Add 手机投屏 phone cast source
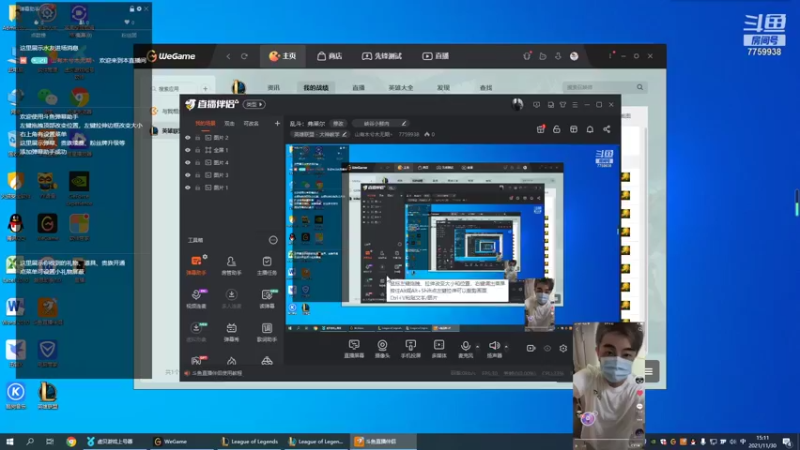The image size is (800, 450). 411,348
